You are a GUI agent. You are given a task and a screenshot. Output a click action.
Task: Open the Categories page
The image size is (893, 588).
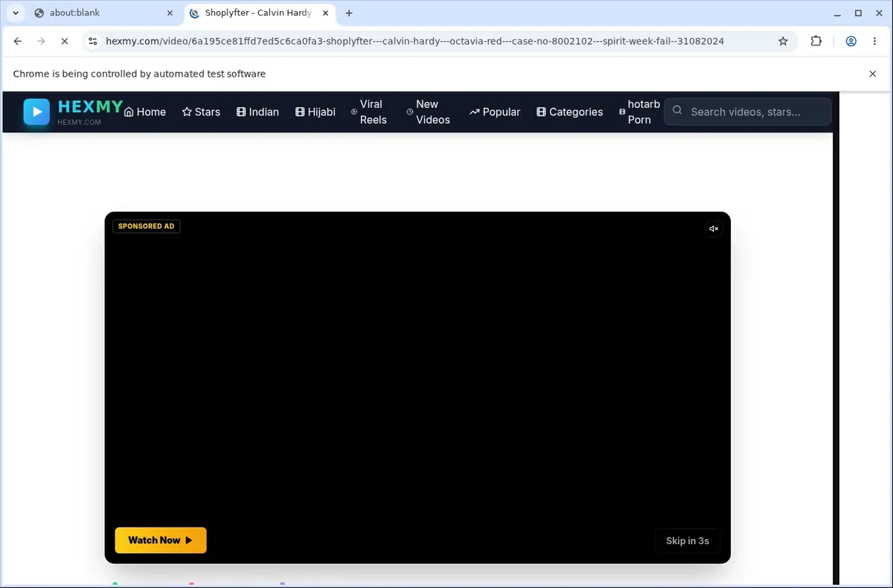point(570,112)
